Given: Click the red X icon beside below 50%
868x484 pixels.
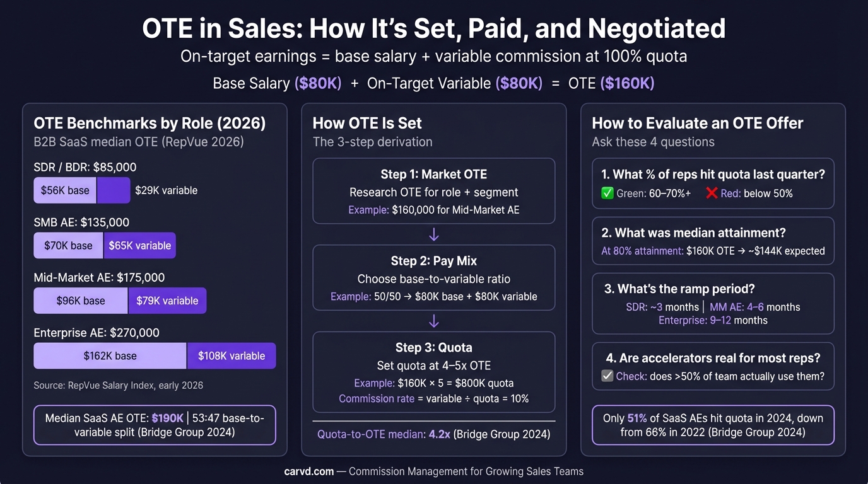Looking at the screenshot, I should coord(712,193).
